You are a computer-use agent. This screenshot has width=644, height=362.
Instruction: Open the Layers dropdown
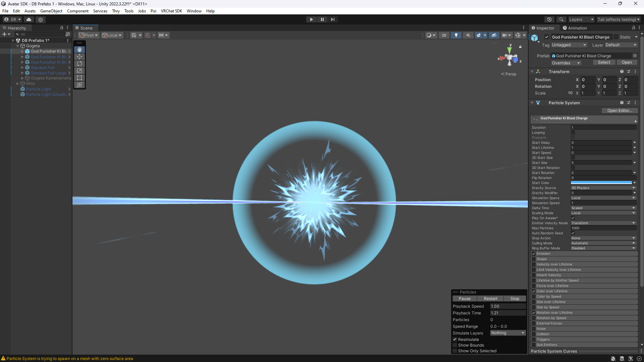click(x=581, y=19)
